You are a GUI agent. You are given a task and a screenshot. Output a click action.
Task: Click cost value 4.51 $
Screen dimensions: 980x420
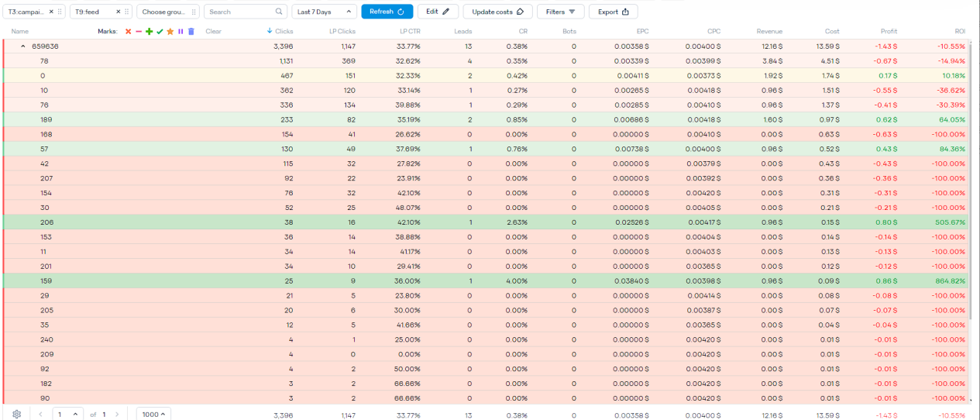830,61
